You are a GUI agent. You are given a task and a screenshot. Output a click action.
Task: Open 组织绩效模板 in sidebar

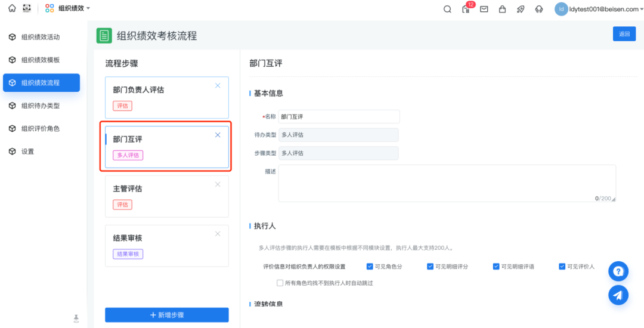(x=41, y=60)
